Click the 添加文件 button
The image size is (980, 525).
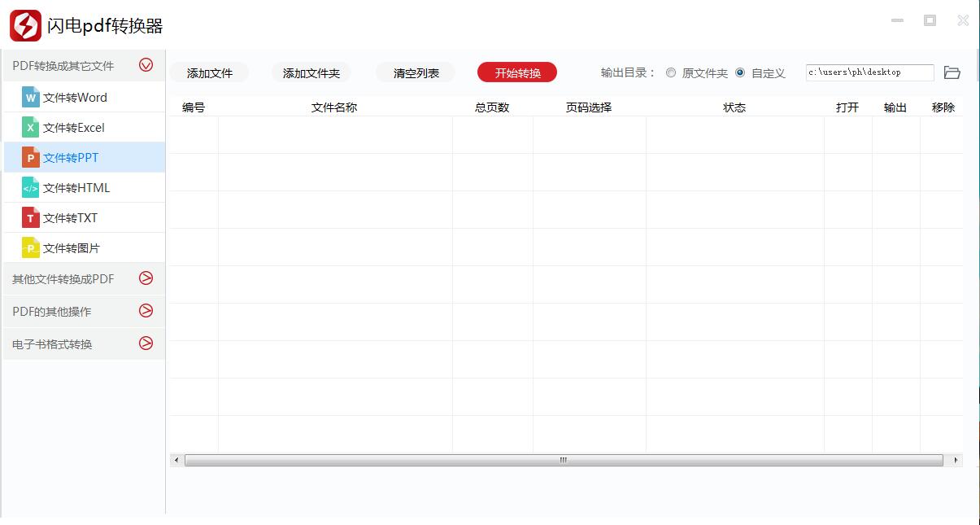[x=210, y=72]
